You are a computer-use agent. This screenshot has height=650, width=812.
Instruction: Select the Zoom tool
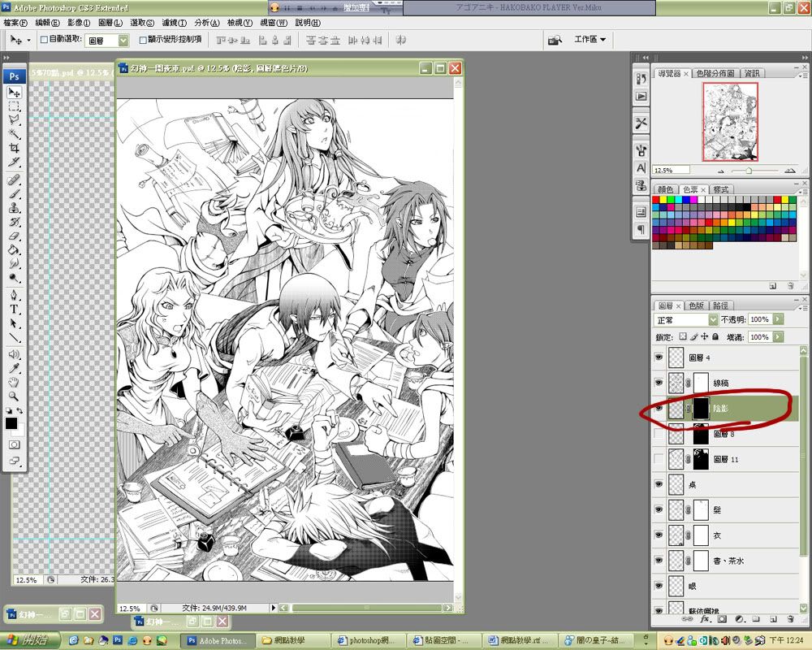pos(14,396)
